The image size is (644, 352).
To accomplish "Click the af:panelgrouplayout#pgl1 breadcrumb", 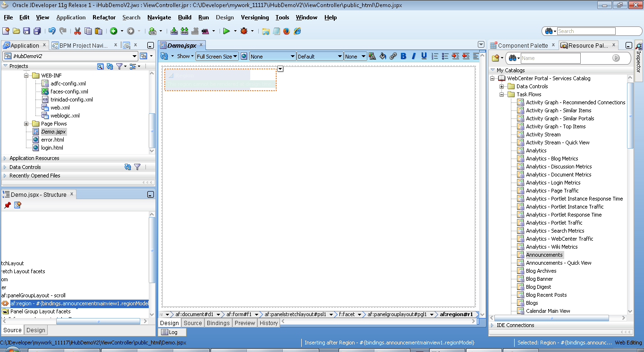I will (397, 314).
